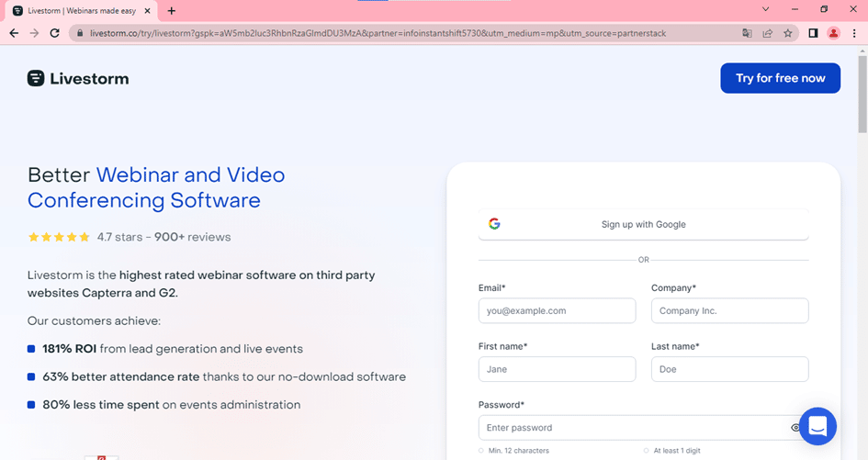This screenshot has width=868, height=460.
Task: Focus the Email input field
Action: click(x=557, y=310)
